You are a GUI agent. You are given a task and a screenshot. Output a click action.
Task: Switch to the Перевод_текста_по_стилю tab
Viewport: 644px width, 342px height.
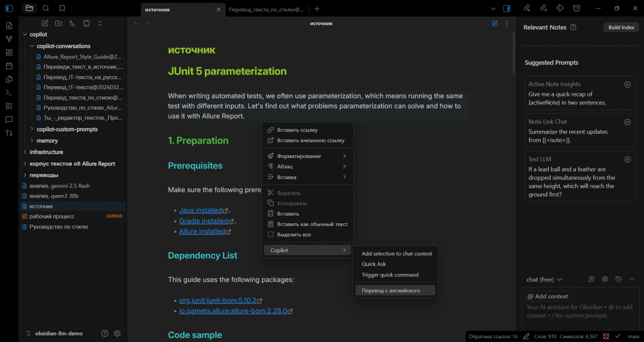point(266,9)
